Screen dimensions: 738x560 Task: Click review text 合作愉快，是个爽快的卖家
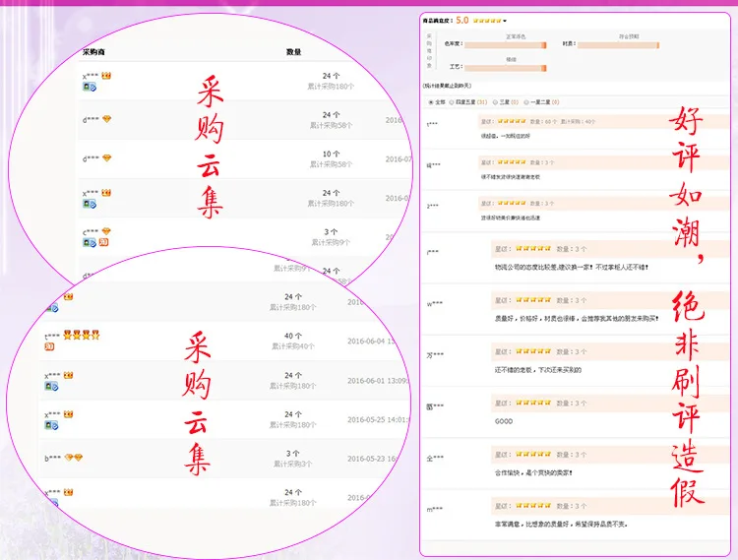[533, 472]
